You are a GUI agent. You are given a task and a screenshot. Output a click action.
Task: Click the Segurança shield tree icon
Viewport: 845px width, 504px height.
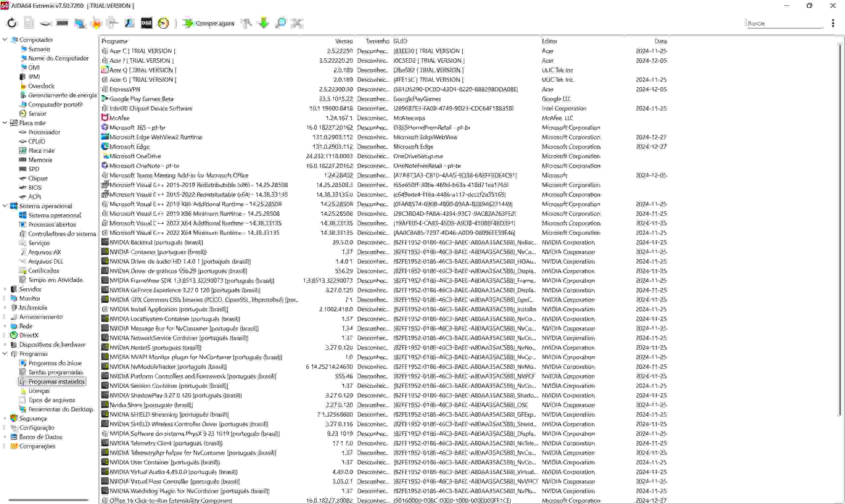pos(14,418)
